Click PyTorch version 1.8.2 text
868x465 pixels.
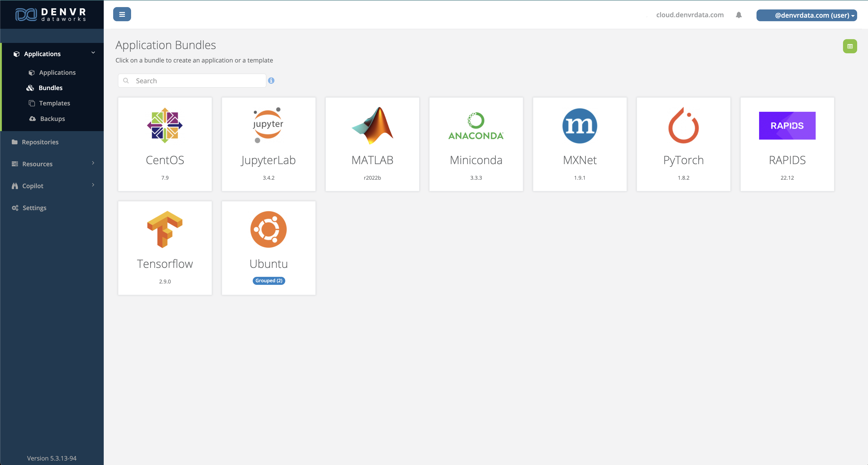tap(683, 178)
